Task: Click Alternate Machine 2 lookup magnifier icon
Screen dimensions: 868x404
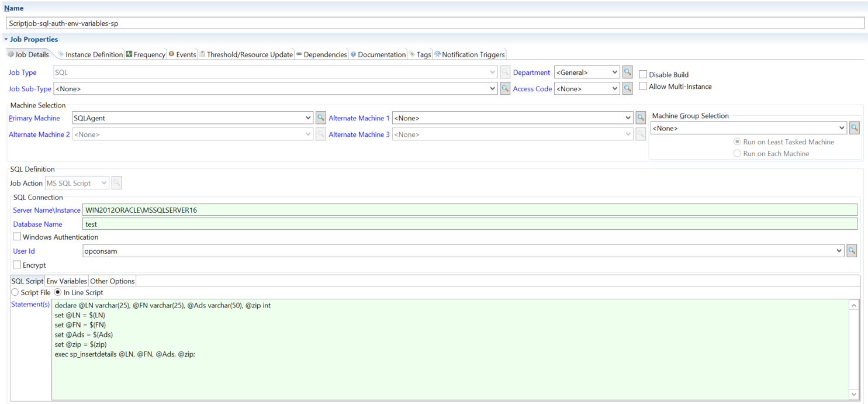Action: click(x=320, y=134)
